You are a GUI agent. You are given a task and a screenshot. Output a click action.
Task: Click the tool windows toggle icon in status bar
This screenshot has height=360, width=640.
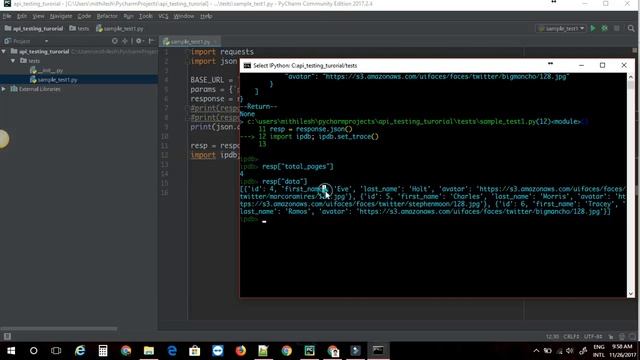(x=7, y=336)
